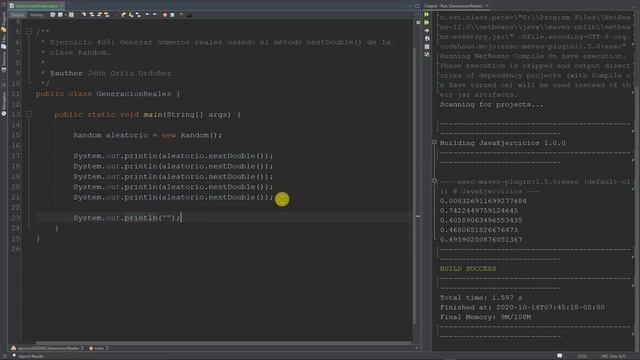Click the 'public class GeneracionReales' declaration line

[108, 94]
